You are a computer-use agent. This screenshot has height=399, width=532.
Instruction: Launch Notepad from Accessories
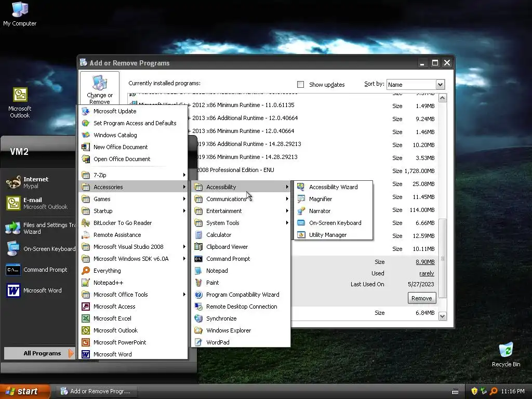point(241,271)
